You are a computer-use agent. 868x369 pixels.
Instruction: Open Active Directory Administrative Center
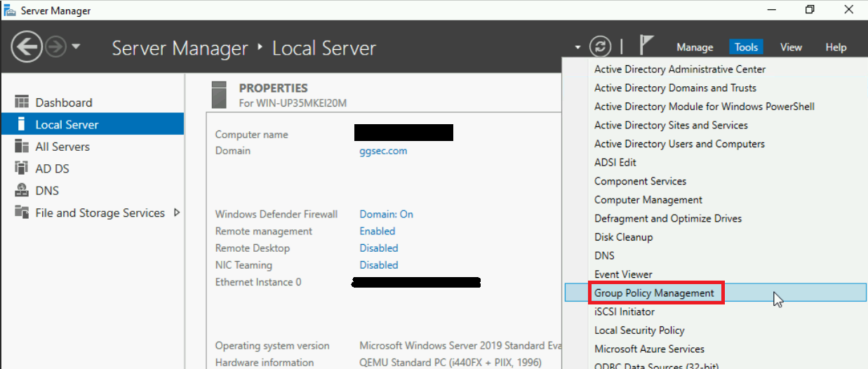pyautogui.click(x=680, y=69)
